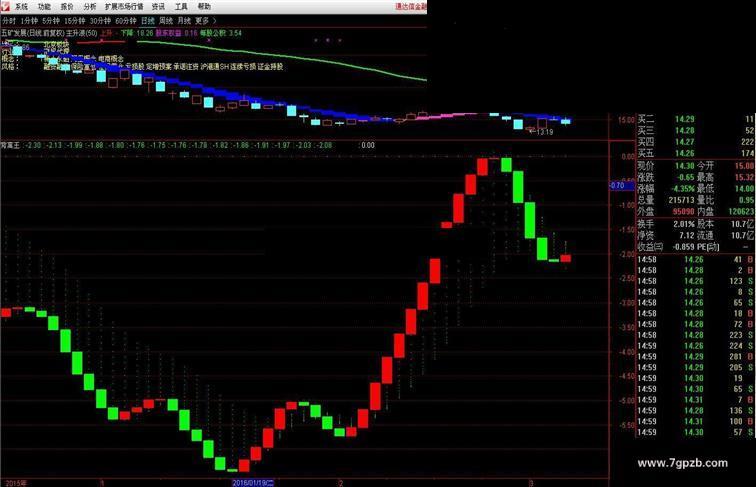Click the last trade row, volume 57

[x=695, y=433]
